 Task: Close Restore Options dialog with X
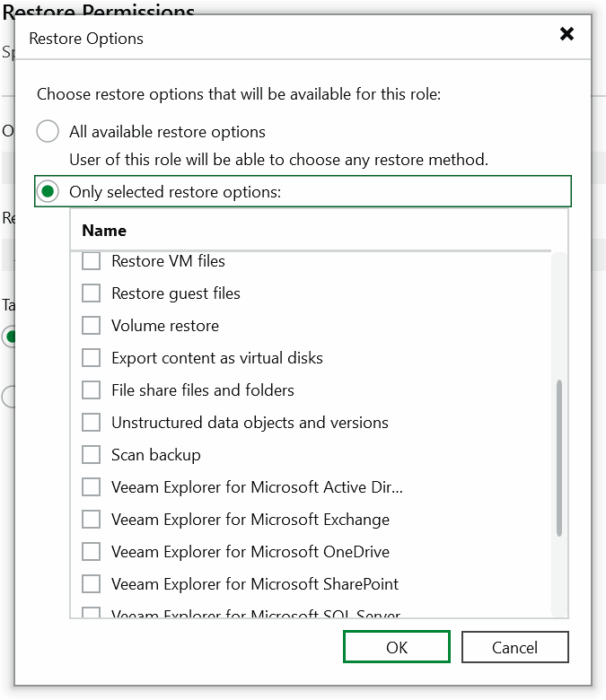click(x=567, y=33)
